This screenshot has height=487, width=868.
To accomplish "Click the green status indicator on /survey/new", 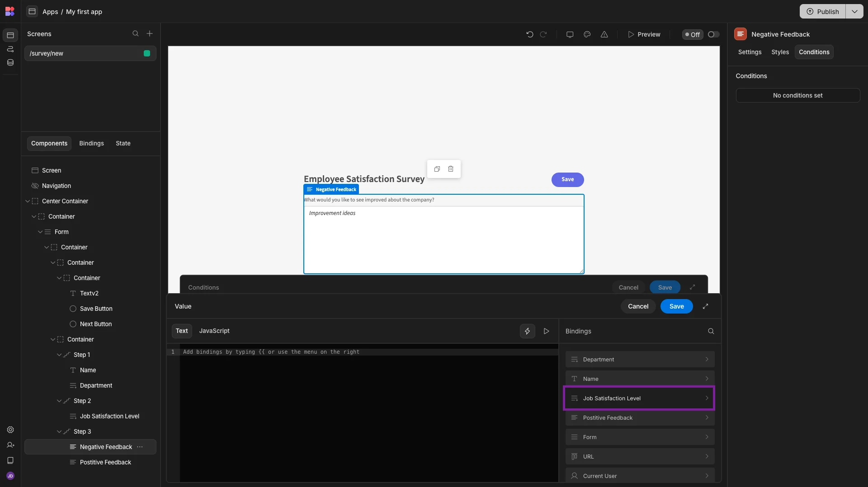I will [147, 53].
